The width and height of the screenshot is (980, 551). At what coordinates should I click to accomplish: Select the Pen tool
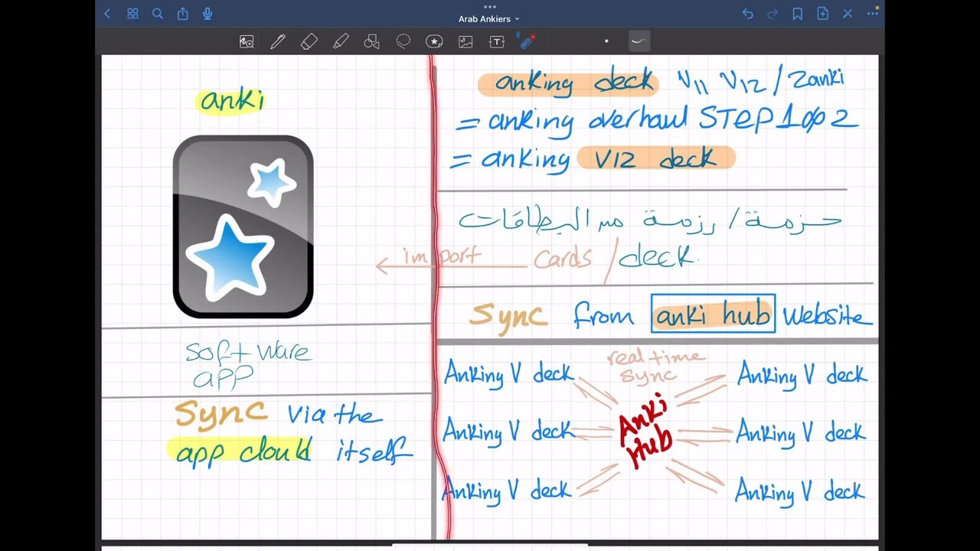click(x=278, y=42)
